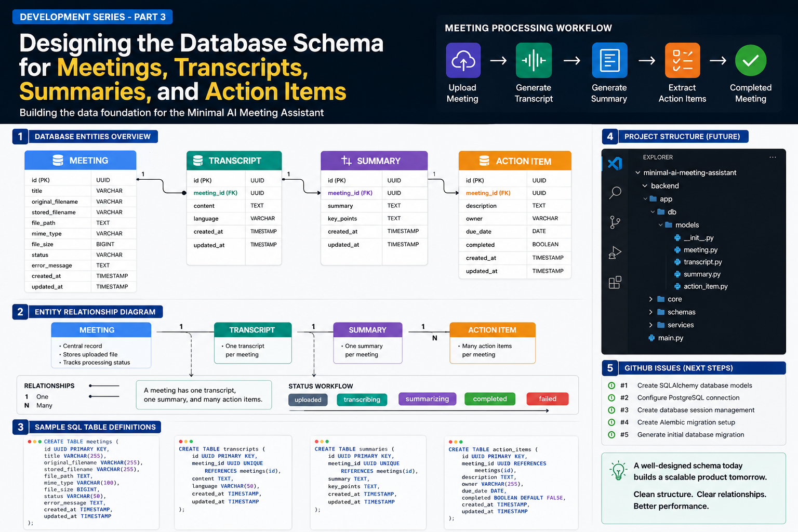The height and width of the screenshot is (532, 798).
Task: Open issue Create database session management
Action: (x=696, y=410)
